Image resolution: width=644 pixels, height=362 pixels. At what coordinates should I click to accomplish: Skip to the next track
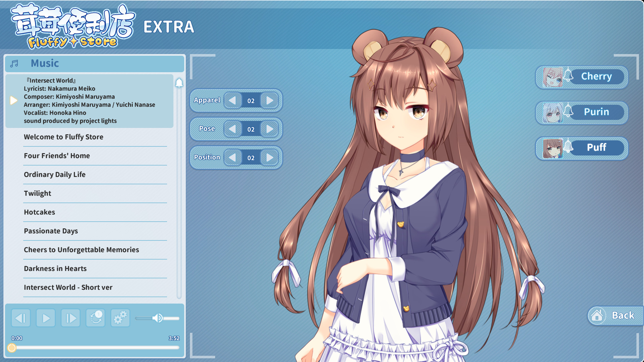click(71, 318)
